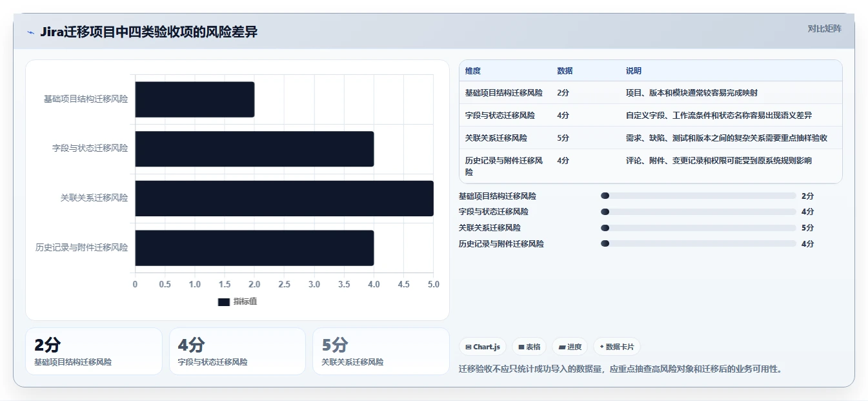This screenshot has height=401, width=868.
Task: Click the 历史记录与附件迁移风险 progress bar
Action: [699, 243]
